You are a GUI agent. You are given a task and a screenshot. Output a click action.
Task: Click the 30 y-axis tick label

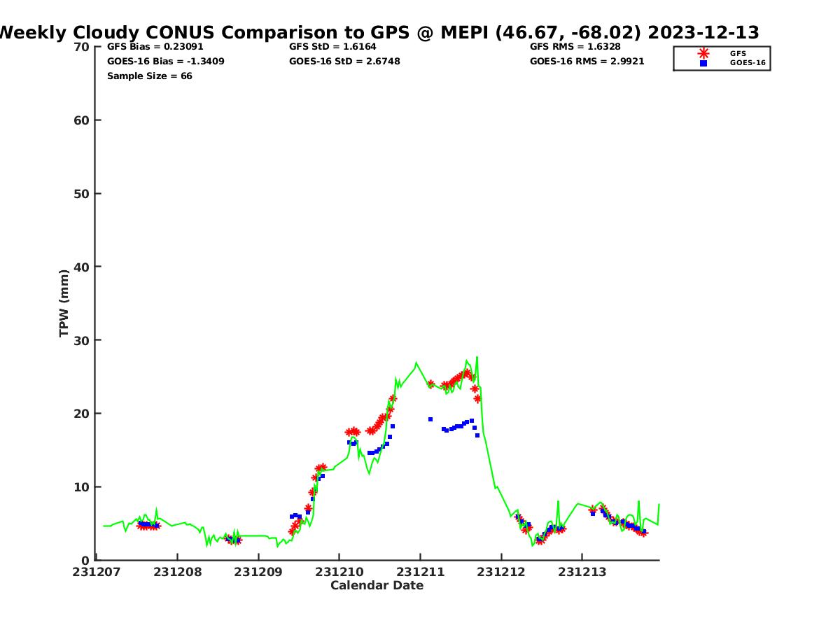click(x=81, y=340)
